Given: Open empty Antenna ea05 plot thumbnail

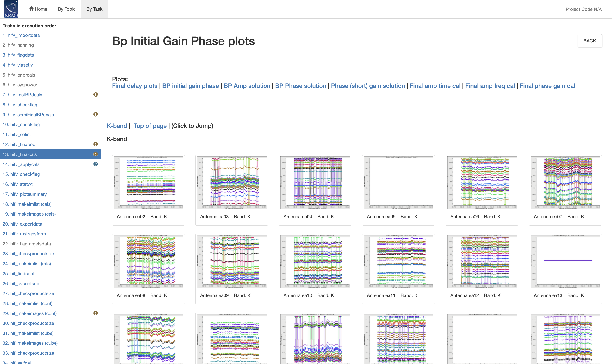Looking at the screenshot, I should tap(399, 182).
